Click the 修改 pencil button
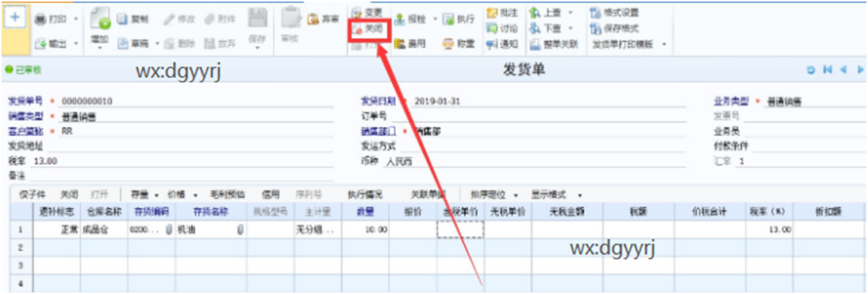The image size is (868, 294). pos(179,19)
